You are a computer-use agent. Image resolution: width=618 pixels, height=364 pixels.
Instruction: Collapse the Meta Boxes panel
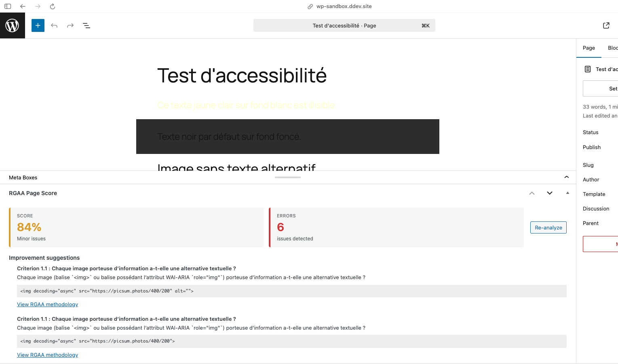coord(567,177)
